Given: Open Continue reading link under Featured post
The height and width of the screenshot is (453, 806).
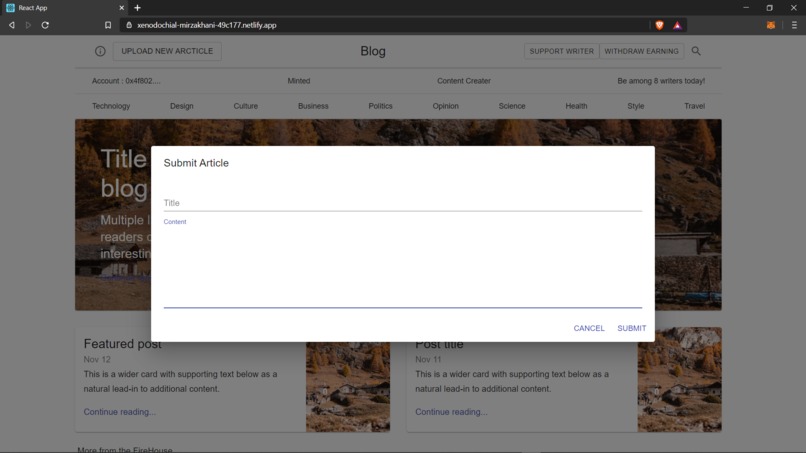Looking at the screenshot, I should [120, 412].
